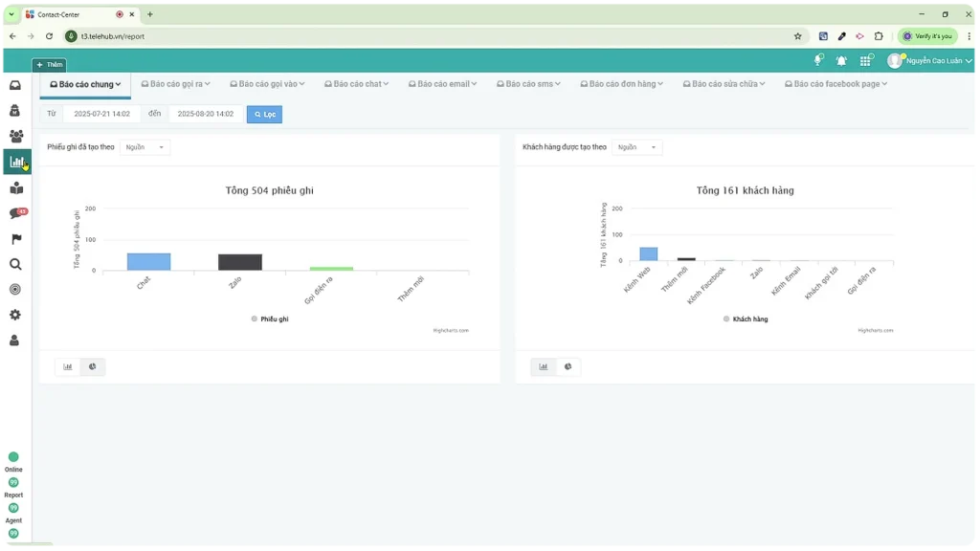Open the customers group icon in sidebar

coord(15,136)
